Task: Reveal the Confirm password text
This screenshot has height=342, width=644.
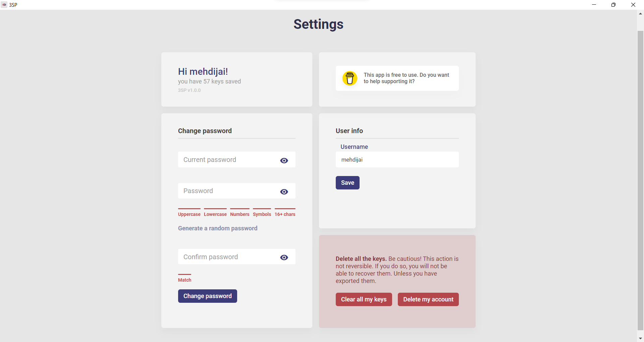Action: pyautogui.click(x=284, y=258)
